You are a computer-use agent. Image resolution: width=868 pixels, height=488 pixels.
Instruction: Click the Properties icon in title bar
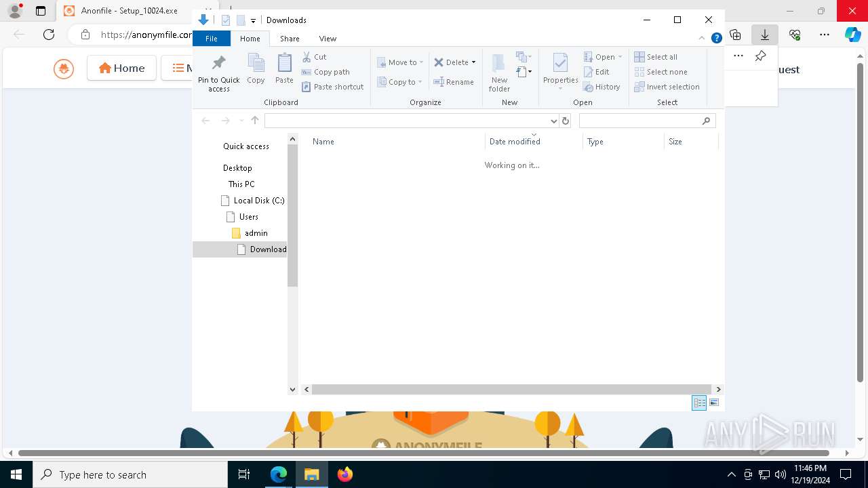pyautogui.click(x=226, y=20)
